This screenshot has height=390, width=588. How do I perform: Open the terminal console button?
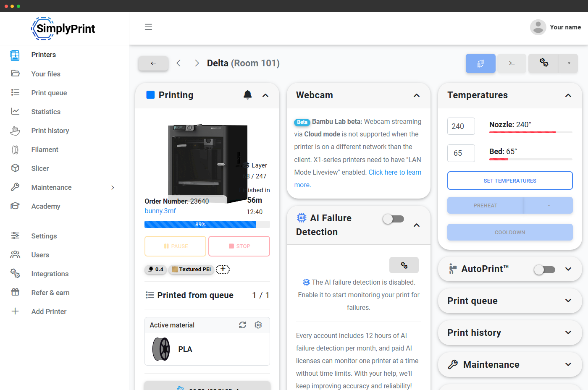[512, 63]
